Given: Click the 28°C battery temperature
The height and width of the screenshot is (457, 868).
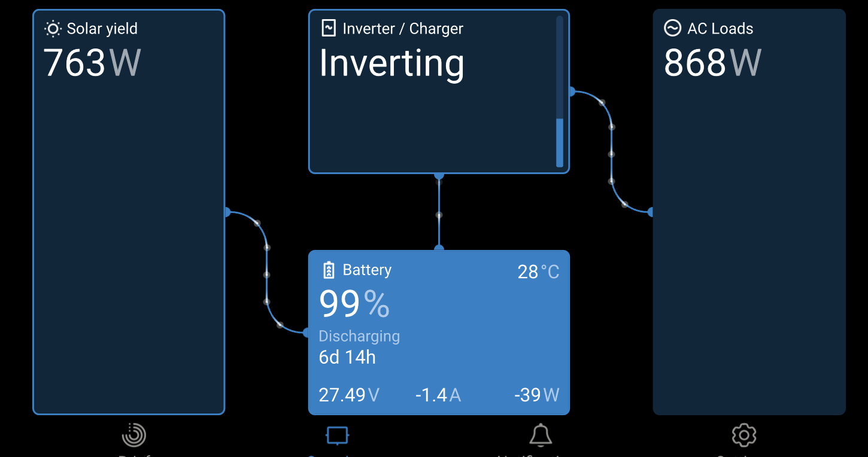Looking at the screenshot, I should [538, 272].
